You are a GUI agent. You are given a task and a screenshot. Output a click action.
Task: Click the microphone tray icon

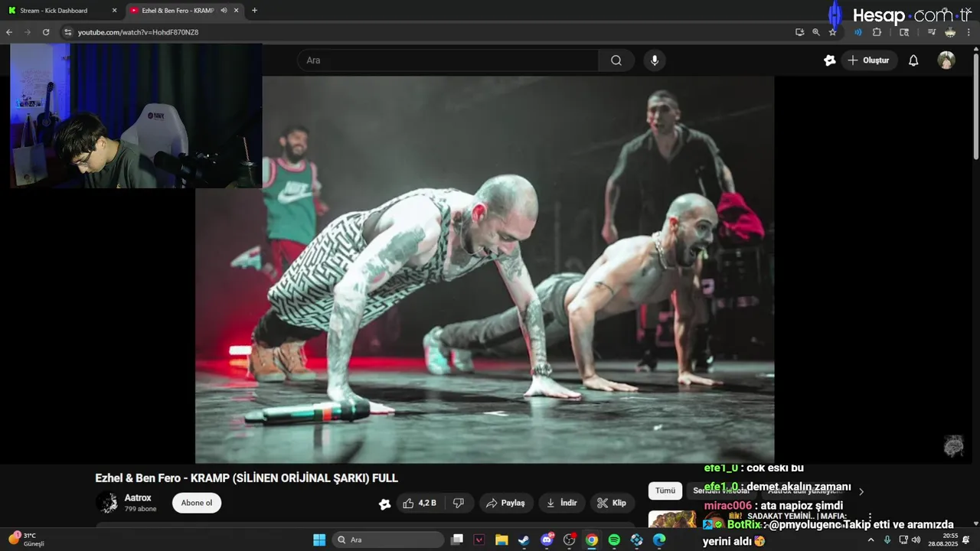point(887,540)
